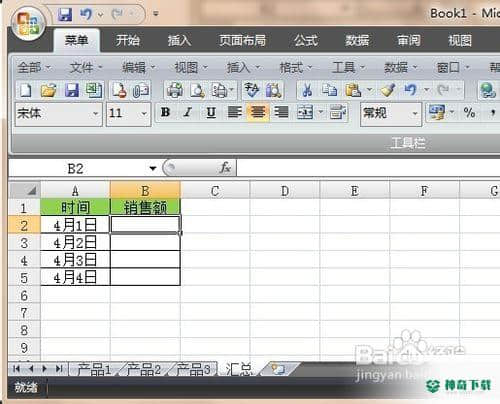Click the Open folder icon

[x=48, y=91]
